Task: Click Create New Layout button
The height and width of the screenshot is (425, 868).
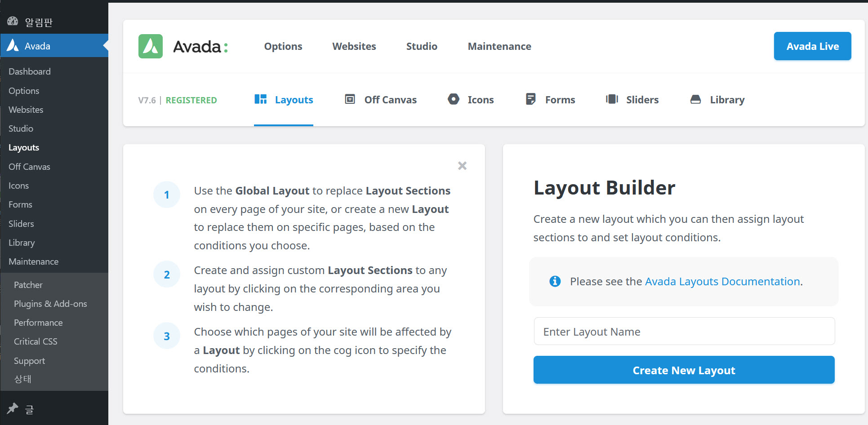Action: [684, 370]
